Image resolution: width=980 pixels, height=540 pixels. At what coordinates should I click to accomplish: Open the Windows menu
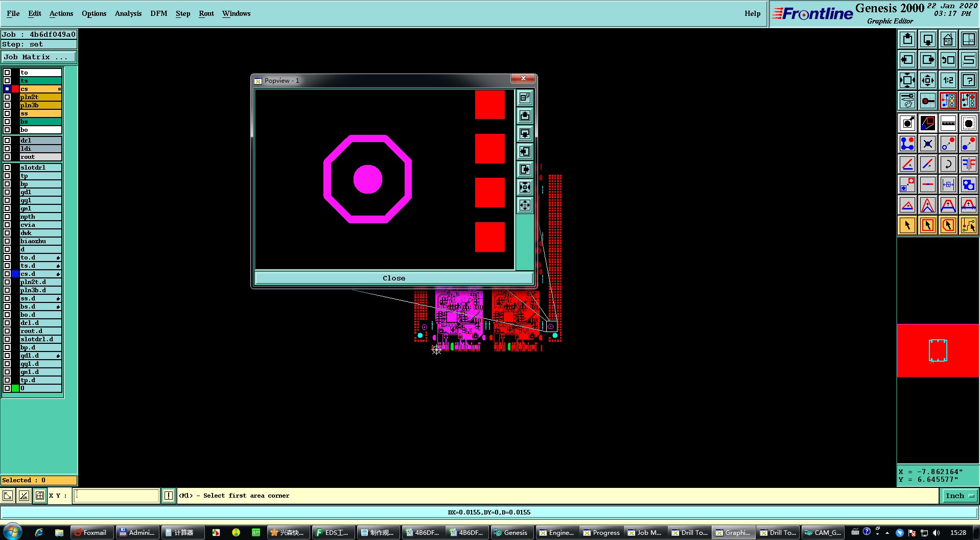click(236, 13)
